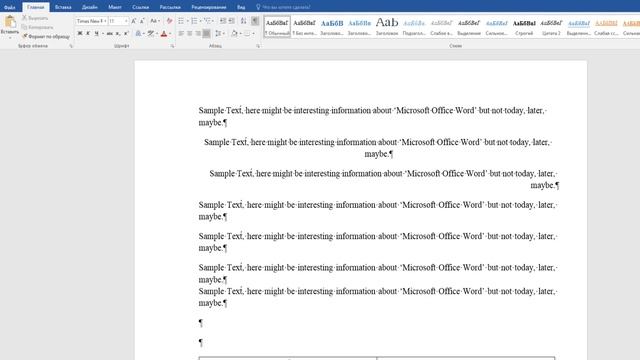Viewport: 640px width, 360px height.
Task: Click the Shading paint bucket icon
Action: 234,33
